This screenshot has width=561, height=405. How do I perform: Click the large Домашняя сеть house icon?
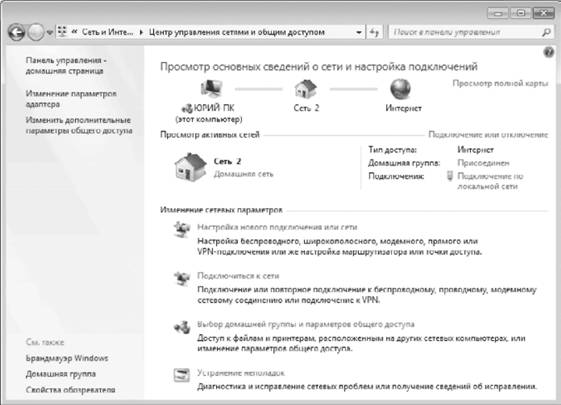pos(190,167)
